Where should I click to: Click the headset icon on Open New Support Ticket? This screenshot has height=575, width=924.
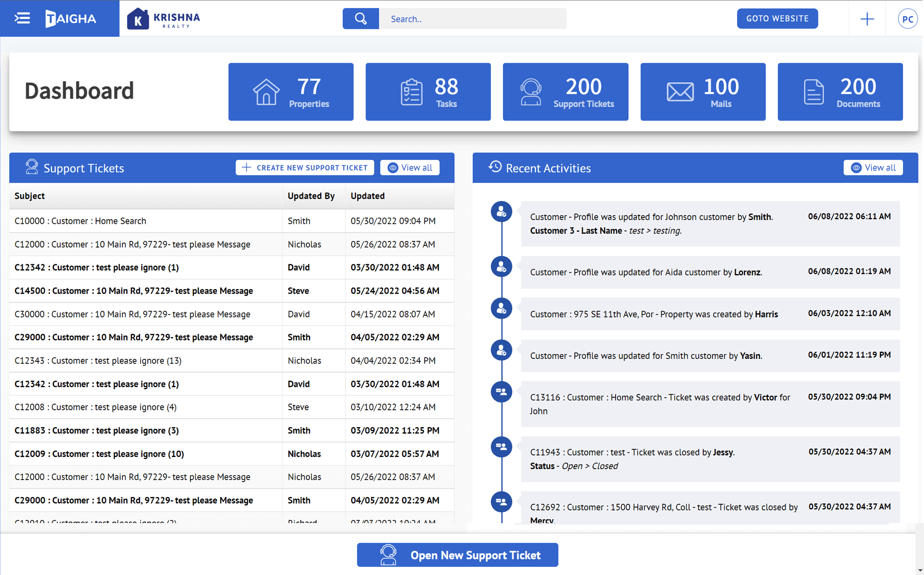[389, 555]
